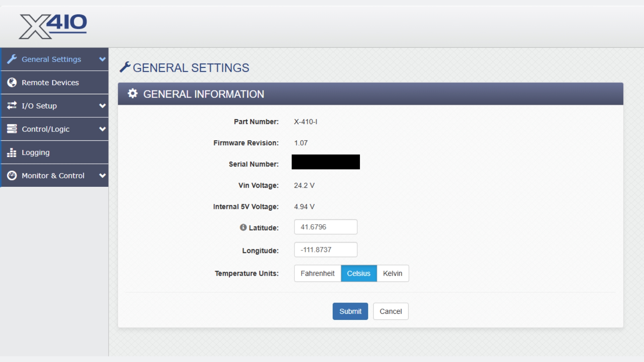Expand the I/O Setup section

[x=102, y=106]
